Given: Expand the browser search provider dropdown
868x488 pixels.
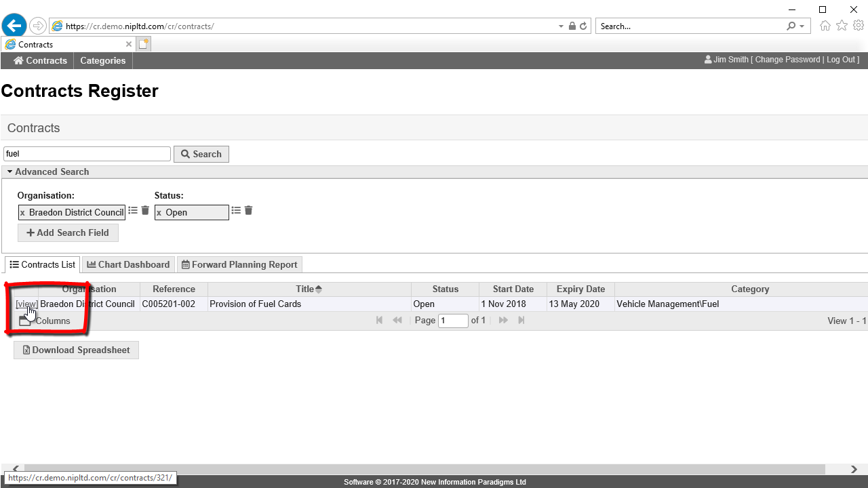Looking at the screenshot, I should (x=802, y=26).
